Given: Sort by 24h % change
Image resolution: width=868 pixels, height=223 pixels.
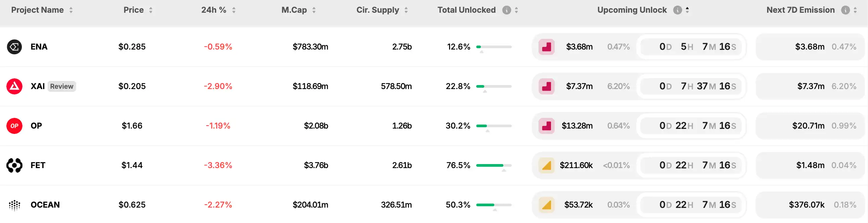Looking at the screenshot, I should (234, 10).
